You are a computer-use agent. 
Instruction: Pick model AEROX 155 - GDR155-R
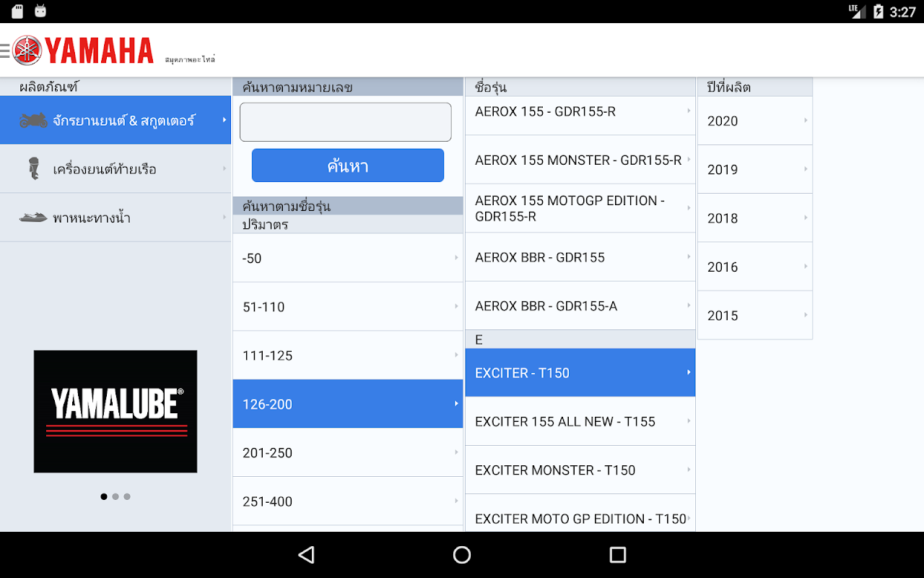(580, 116)
